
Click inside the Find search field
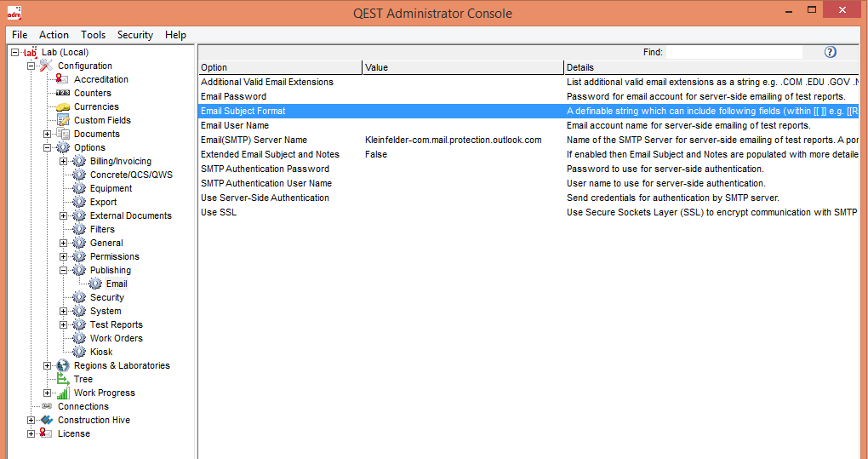click(733, 52)
